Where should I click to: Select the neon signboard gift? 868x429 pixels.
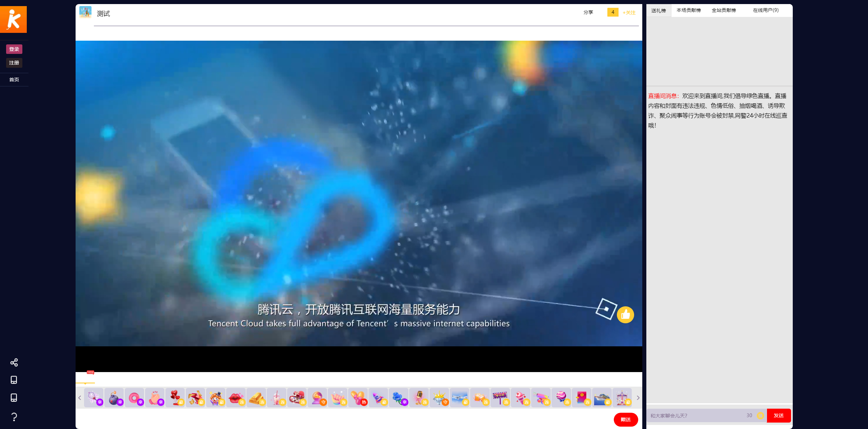500,397
